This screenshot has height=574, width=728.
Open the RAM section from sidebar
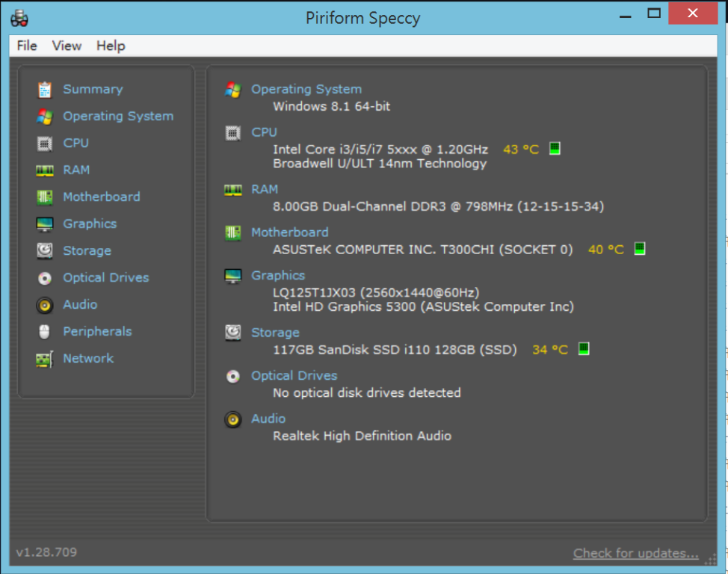pos(76,170)
